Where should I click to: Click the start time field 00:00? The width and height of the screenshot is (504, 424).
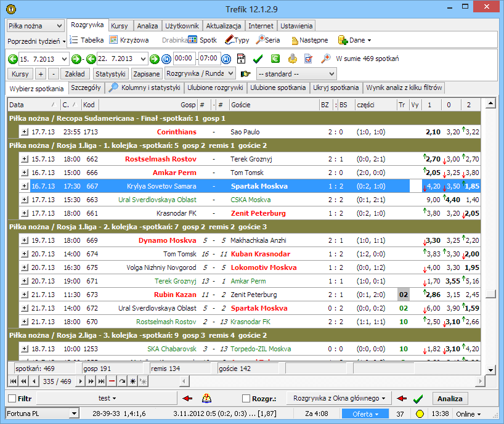pos(184,59)
